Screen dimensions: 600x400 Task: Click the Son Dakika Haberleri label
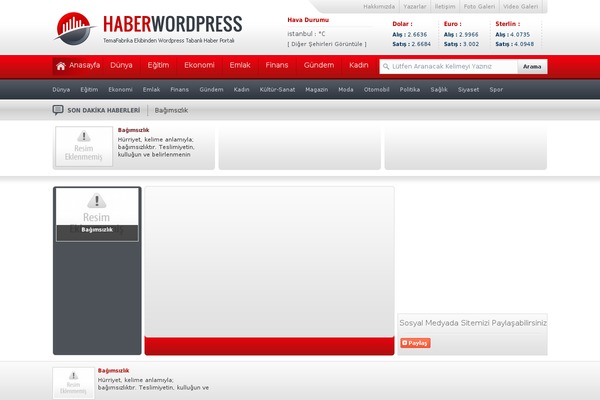(104, 110)
